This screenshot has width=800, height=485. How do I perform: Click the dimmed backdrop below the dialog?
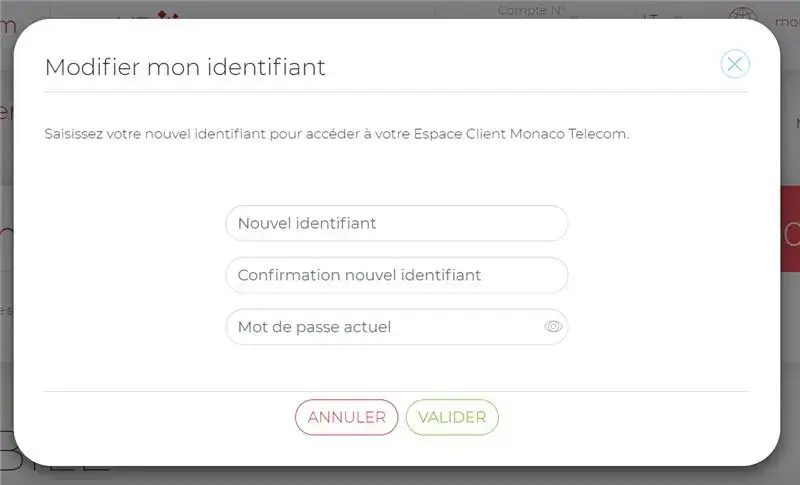click(x=400, y=475)
